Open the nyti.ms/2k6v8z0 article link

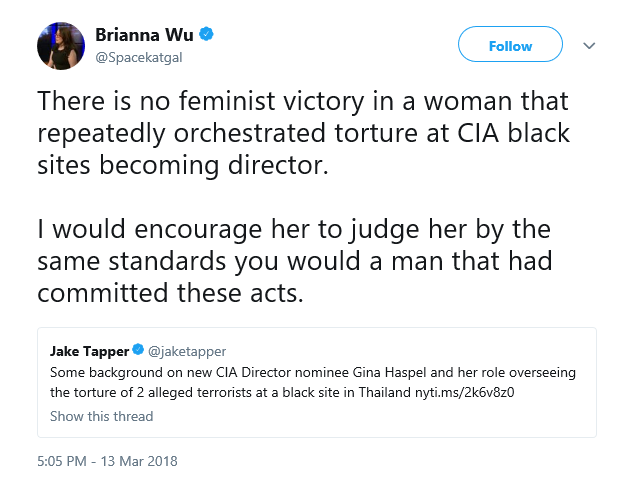[x=464, y=392]
